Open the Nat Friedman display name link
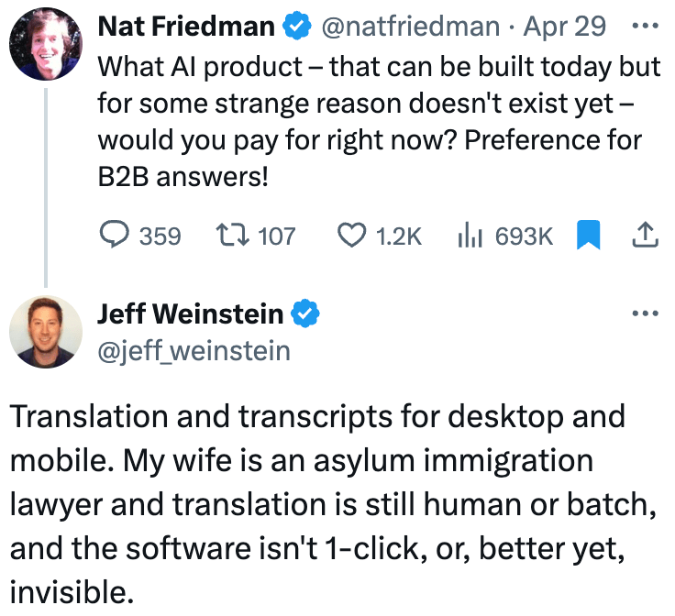675x616 pixels. (187, 27)
